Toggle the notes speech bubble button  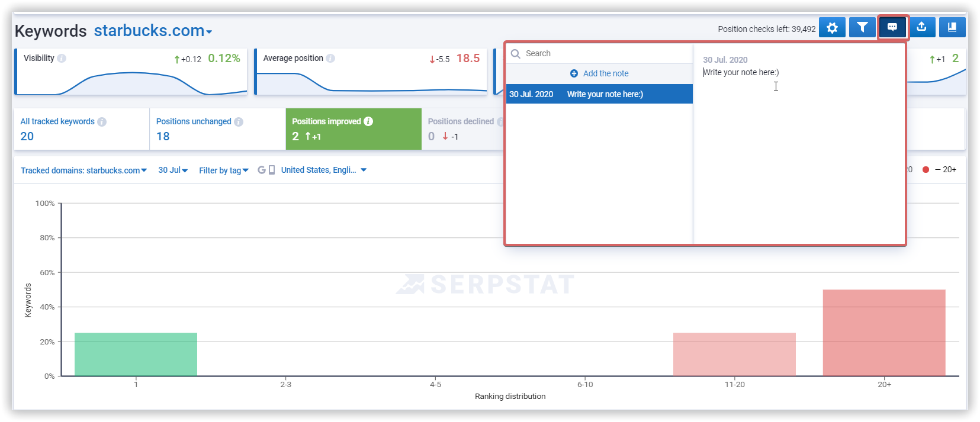[x=892, y=27]
